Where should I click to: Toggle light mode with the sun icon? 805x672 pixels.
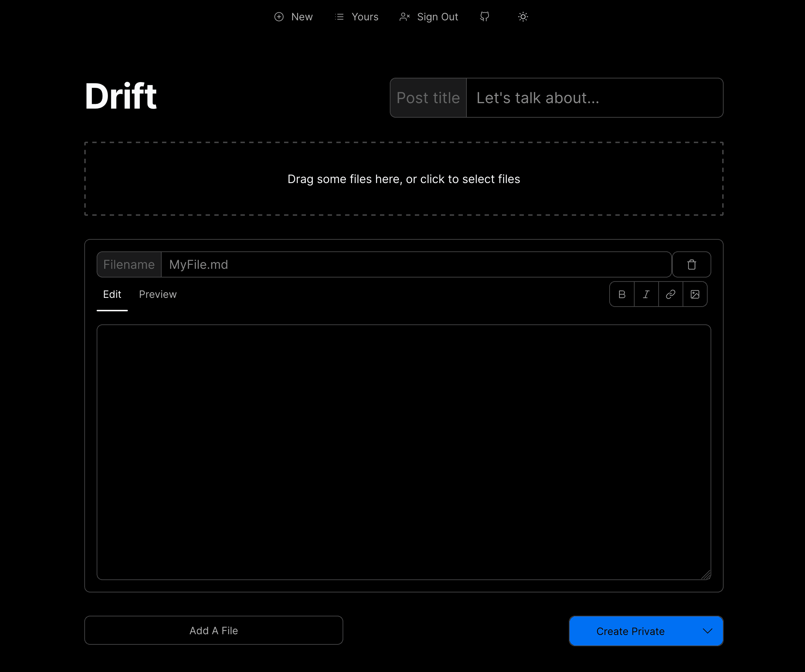[x=522, y=16]
